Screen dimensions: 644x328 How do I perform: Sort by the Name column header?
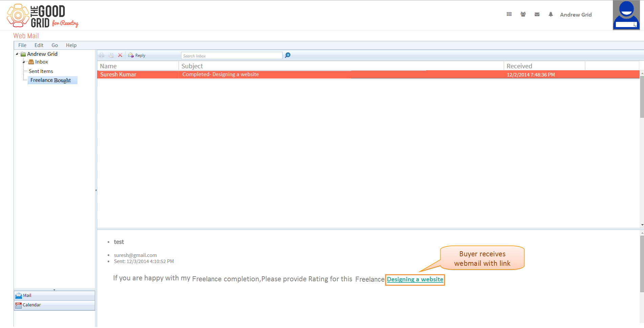[x=138, y=66]
